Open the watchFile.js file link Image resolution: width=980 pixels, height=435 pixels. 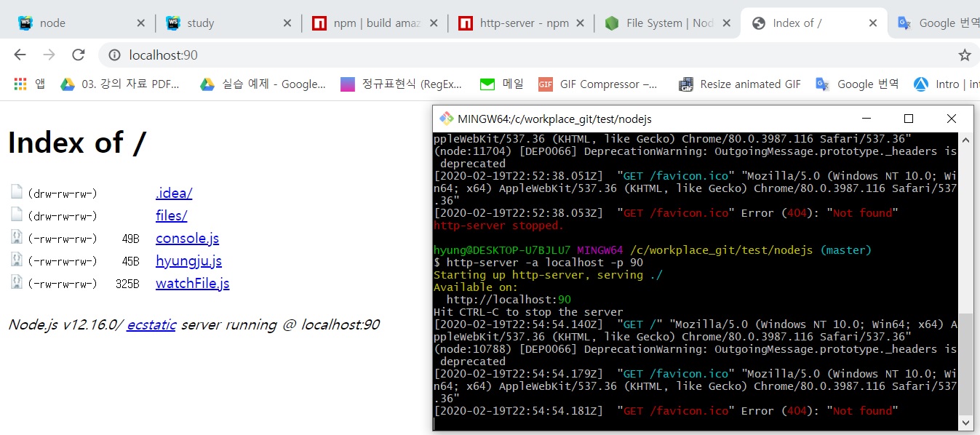192,284
